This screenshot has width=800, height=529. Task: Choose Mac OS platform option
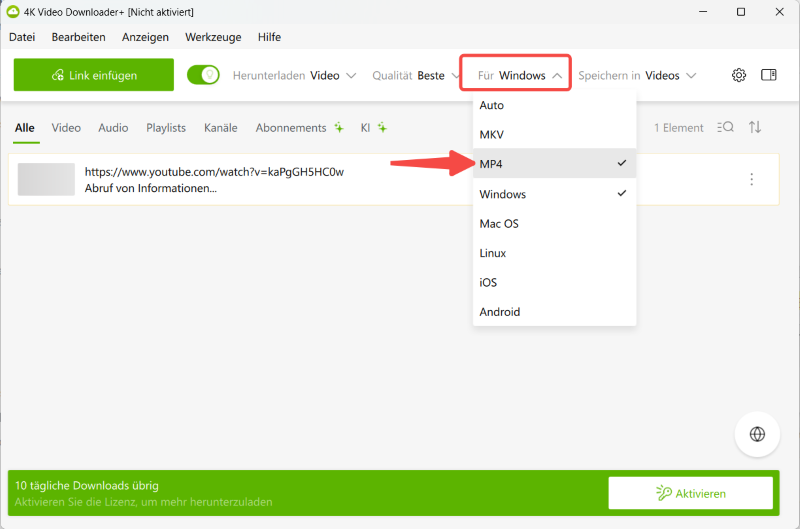554,223
